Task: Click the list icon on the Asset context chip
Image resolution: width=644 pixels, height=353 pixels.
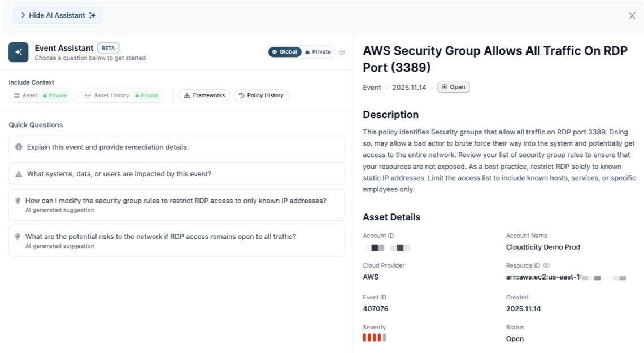Action: (16, 95)
